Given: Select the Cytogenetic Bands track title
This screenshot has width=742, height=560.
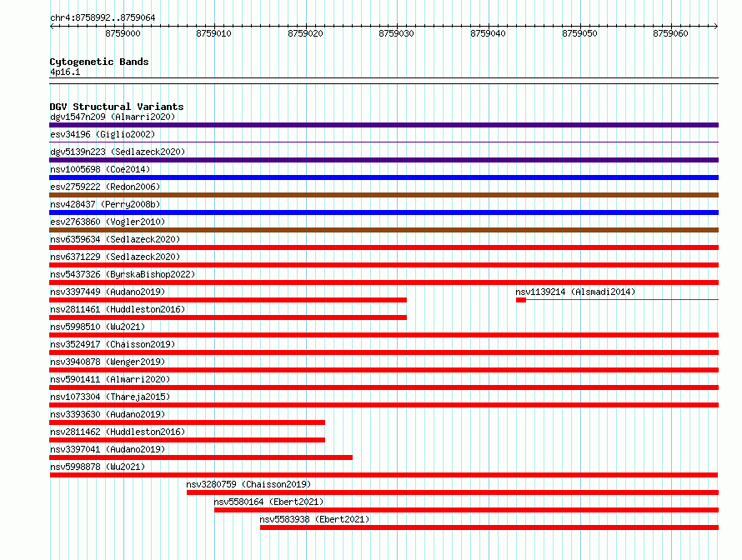Looking at the screenshot, I should [99, 62].
